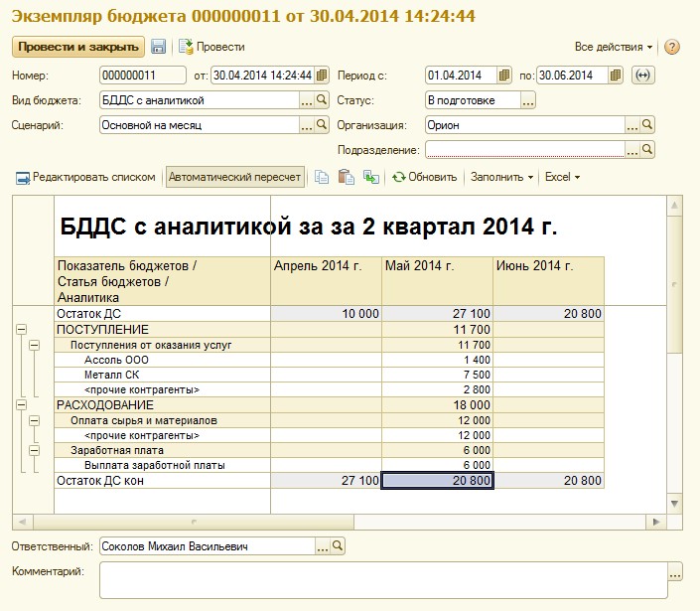
Task: Click the Апрель 2014 г. column header
Action: coord(327,281)
